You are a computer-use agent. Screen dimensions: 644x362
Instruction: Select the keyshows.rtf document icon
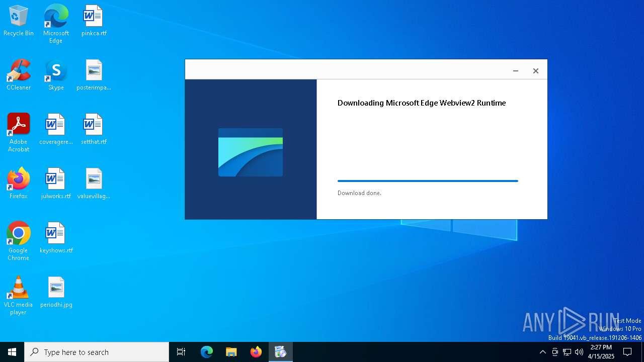click(x=56, y=238)
